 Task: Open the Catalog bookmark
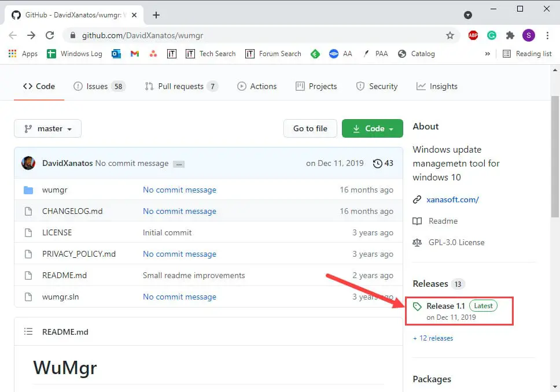[x=417, y=54]
